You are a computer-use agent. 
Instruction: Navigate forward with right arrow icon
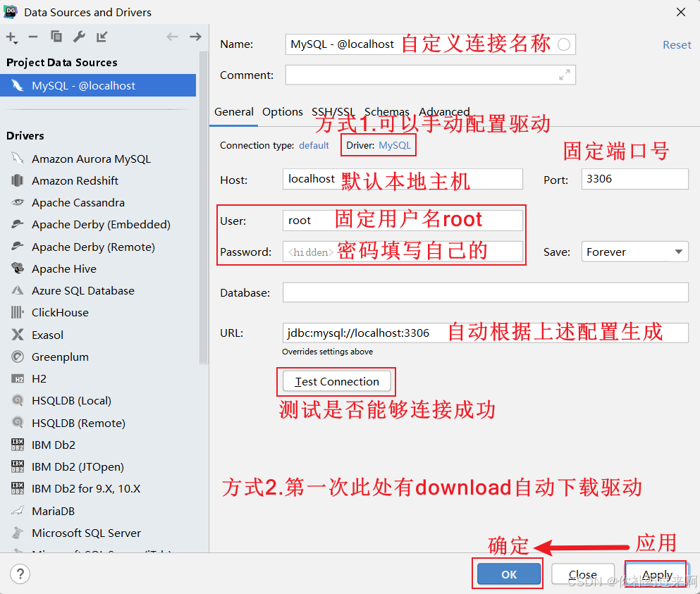click(x=195, y=37)
